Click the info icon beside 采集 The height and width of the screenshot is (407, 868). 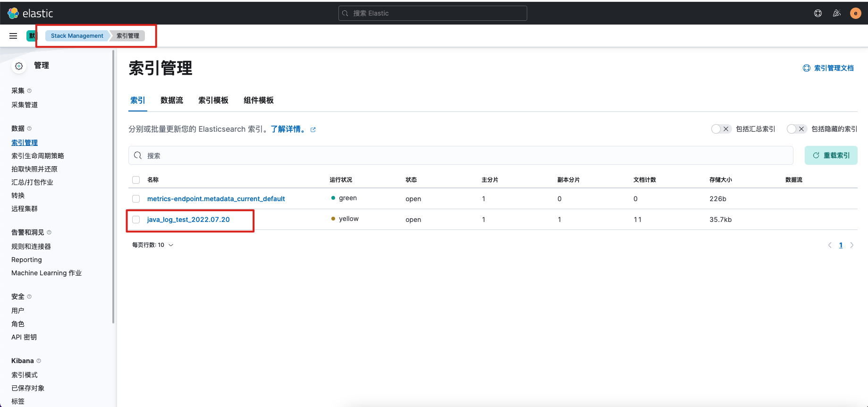coord(29,91)
